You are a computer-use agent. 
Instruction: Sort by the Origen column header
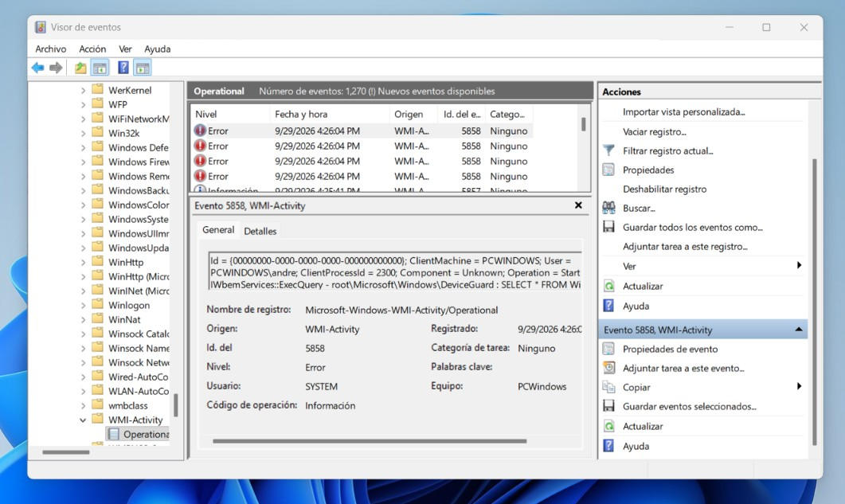point(413,115)
